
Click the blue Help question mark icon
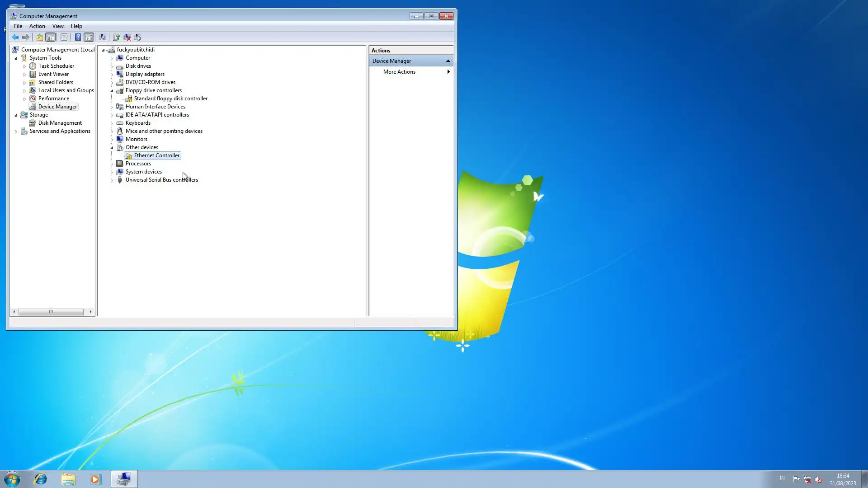click(x=78, y=38)
